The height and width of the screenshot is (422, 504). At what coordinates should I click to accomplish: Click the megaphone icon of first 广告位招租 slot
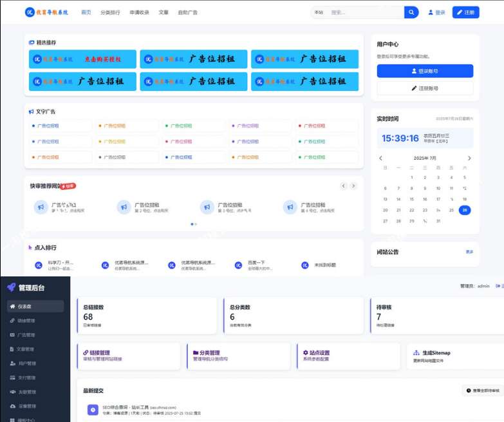(41, 207)
